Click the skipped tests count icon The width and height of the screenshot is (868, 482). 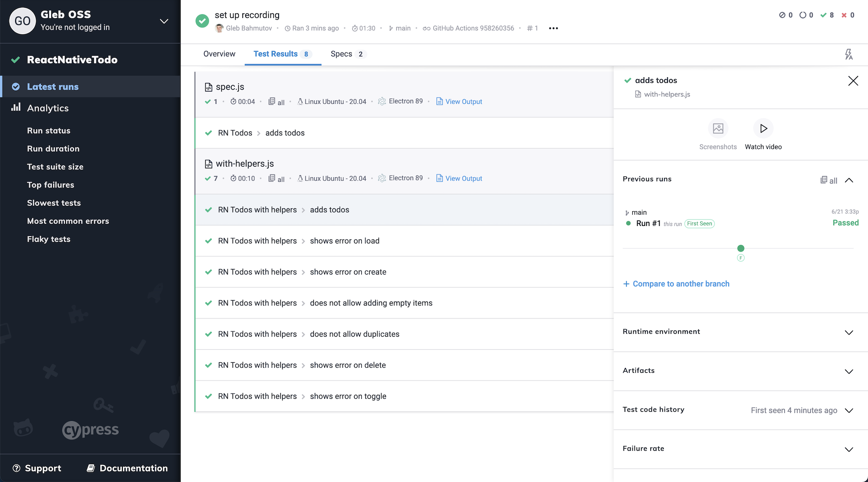(x=782, y=15)
